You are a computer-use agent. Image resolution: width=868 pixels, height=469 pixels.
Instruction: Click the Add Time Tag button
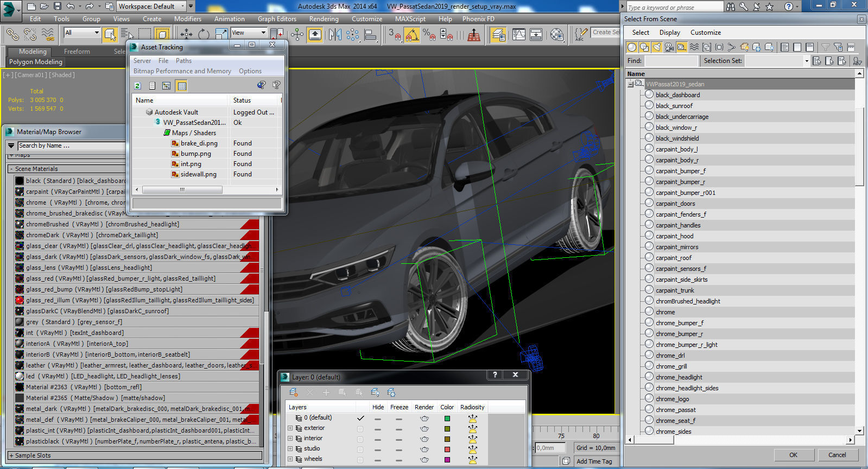(x=594, y=461)
